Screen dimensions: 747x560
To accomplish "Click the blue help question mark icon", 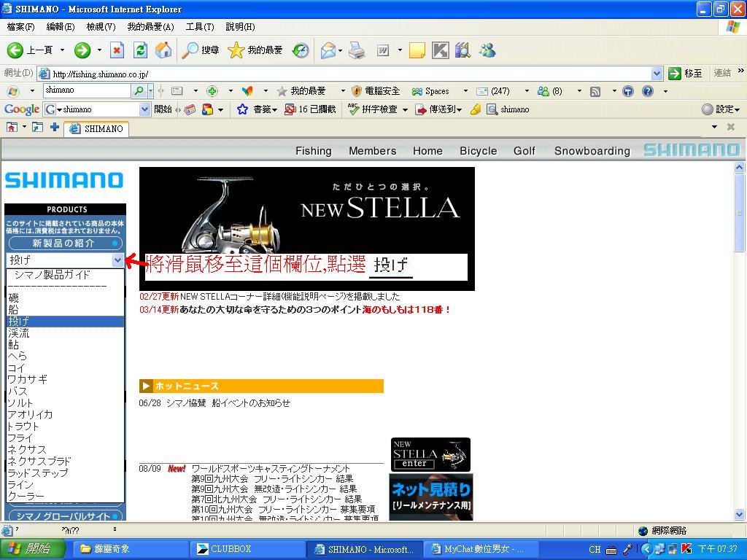I will pos(648,91).
